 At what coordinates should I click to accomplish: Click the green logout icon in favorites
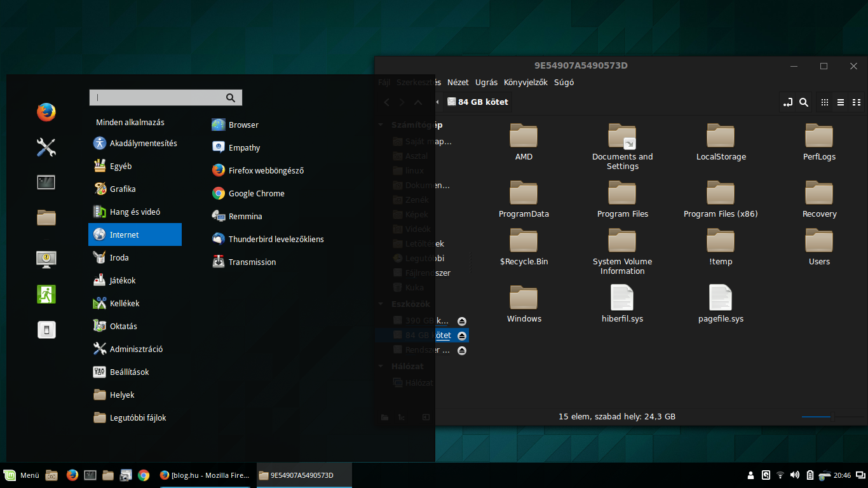(x=46, y=294)
